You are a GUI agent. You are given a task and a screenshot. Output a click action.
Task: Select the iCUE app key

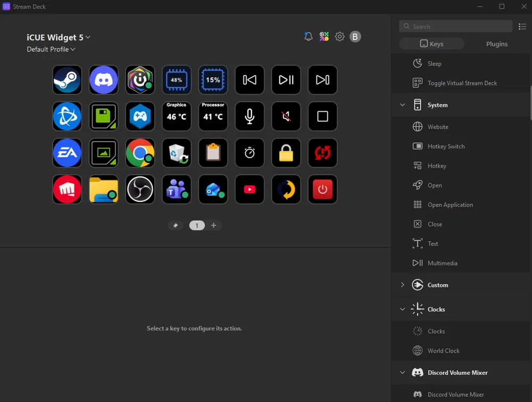tap(140, 80)
